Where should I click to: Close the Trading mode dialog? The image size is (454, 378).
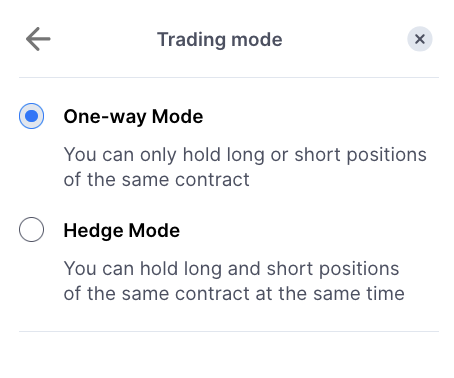pos(420,39)
